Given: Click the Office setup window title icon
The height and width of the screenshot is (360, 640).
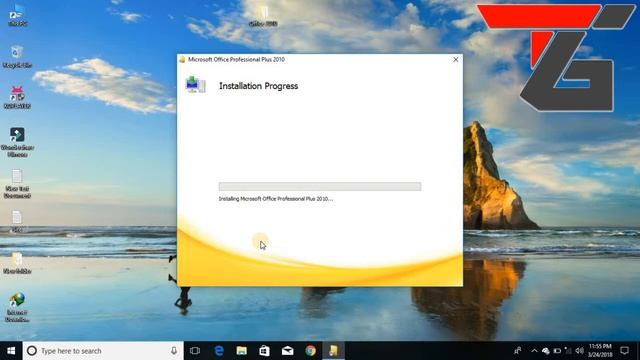Looking at the screenshot, I should tap(182, 60).
